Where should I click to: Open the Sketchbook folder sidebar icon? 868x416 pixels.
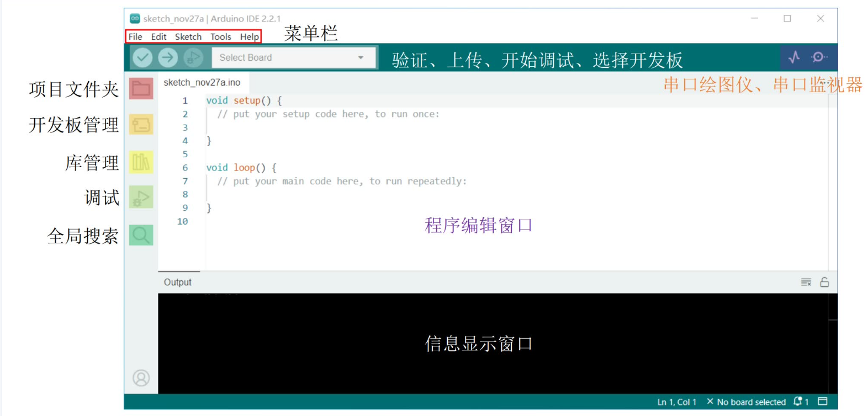click(141, 88)
